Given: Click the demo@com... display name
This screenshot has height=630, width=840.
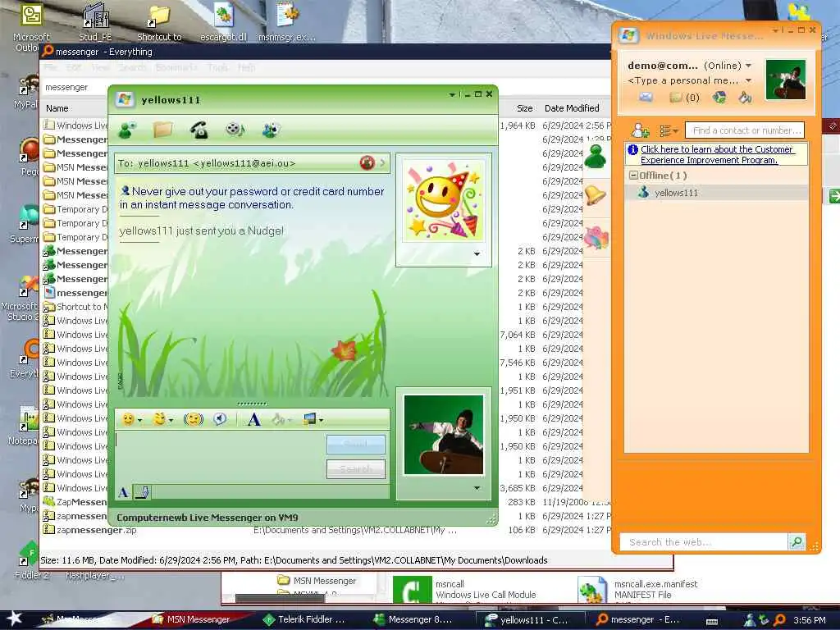Looking at the screenshot, I should (x=663, y=66).
